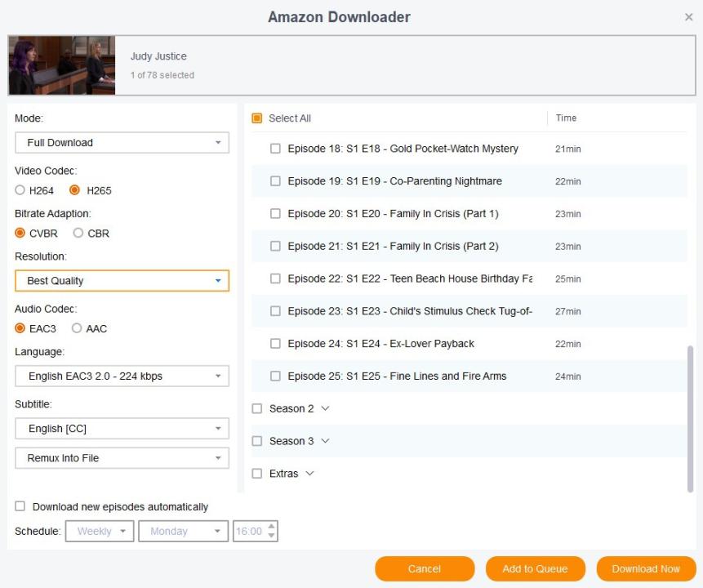Open the English [CC] subtitle dropdown

click(122, 429)
